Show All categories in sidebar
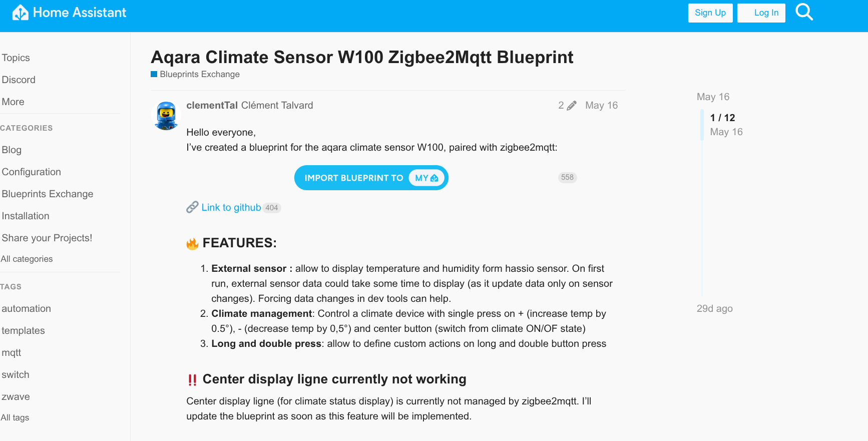 pos(27,259)
